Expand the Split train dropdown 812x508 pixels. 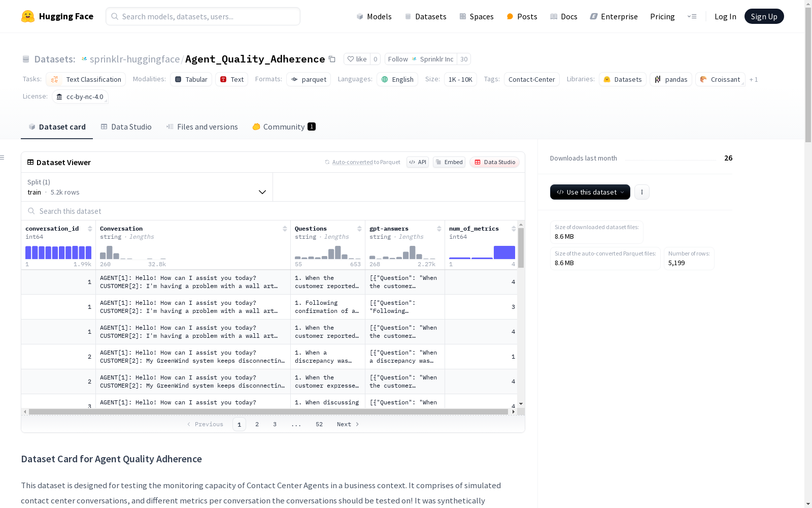[147, 187]
